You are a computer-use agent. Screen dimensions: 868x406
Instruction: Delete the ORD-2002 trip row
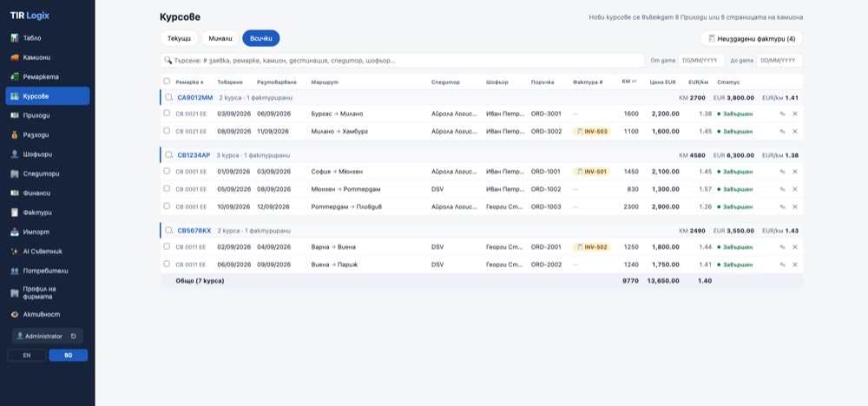point(795,265)
